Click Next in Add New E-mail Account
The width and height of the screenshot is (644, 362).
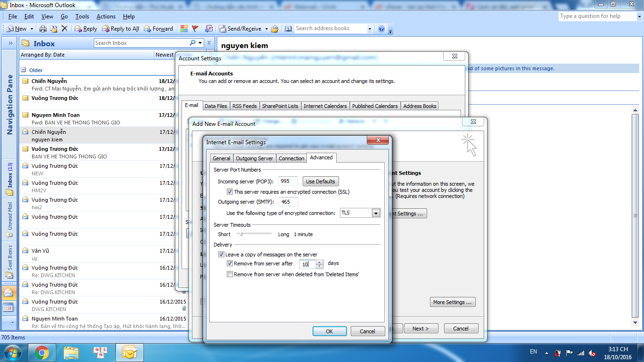(421, 329)
